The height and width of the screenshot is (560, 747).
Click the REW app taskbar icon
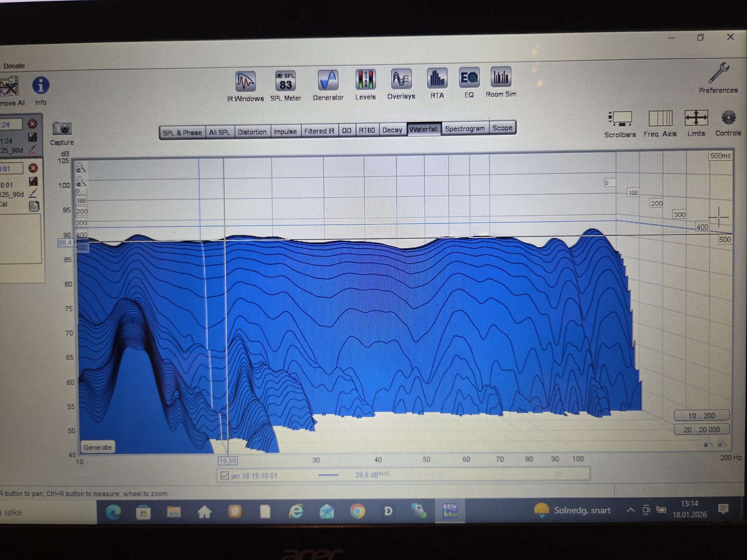(450, 511)
